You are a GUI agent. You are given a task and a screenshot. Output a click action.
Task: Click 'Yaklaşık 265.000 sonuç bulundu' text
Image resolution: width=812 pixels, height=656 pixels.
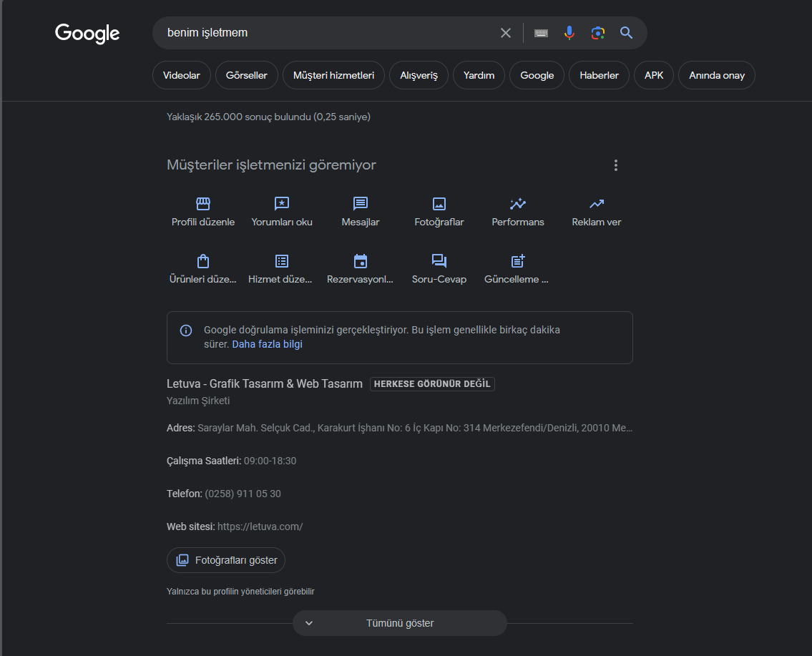[268, 117]
